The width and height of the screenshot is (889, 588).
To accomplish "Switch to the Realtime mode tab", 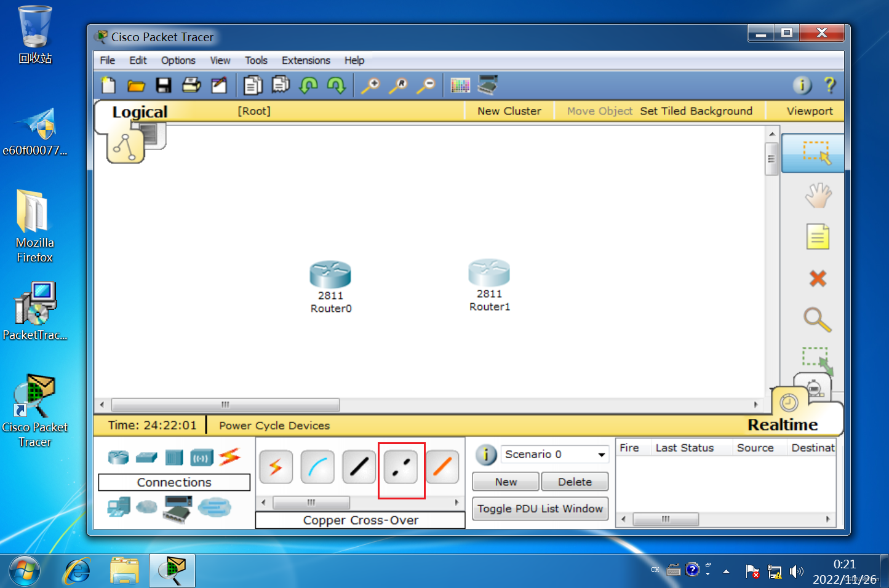I will click(783, 425).
